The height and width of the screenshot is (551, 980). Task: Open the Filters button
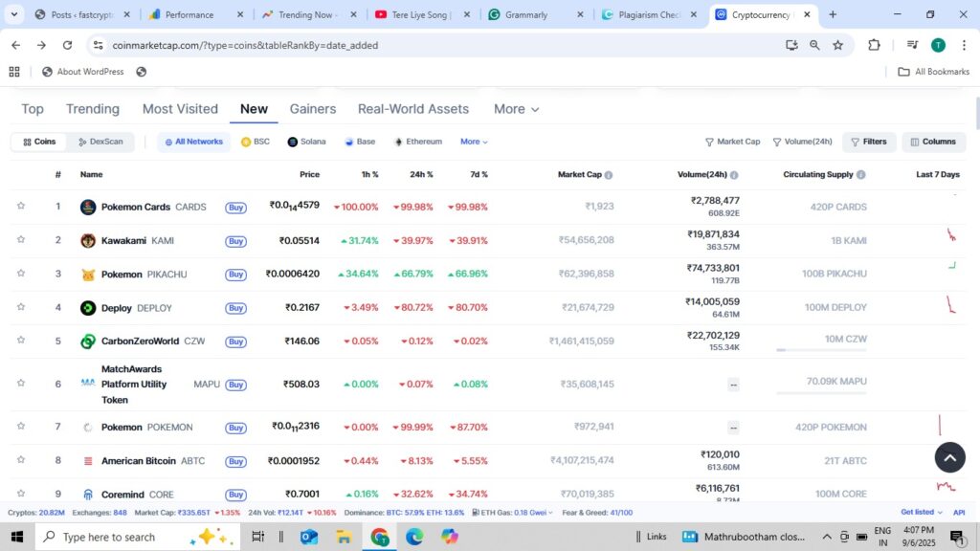(869, 142)
